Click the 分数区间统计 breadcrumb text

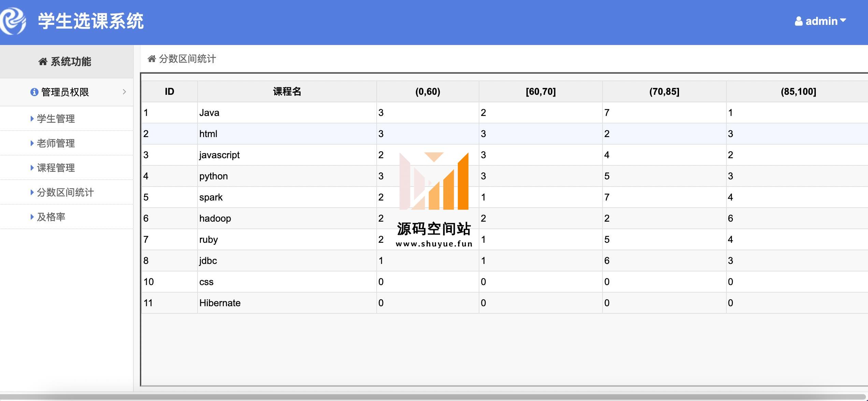pos(187,59)
